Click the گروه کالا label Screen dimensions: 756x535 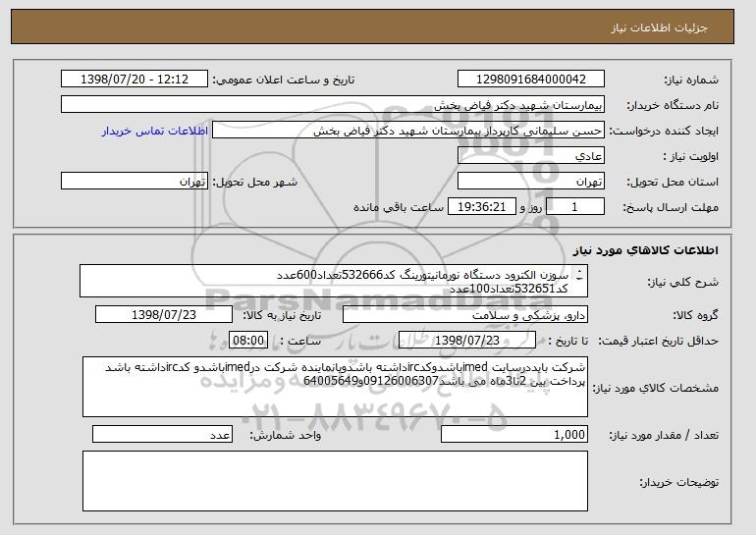point(695,316)
